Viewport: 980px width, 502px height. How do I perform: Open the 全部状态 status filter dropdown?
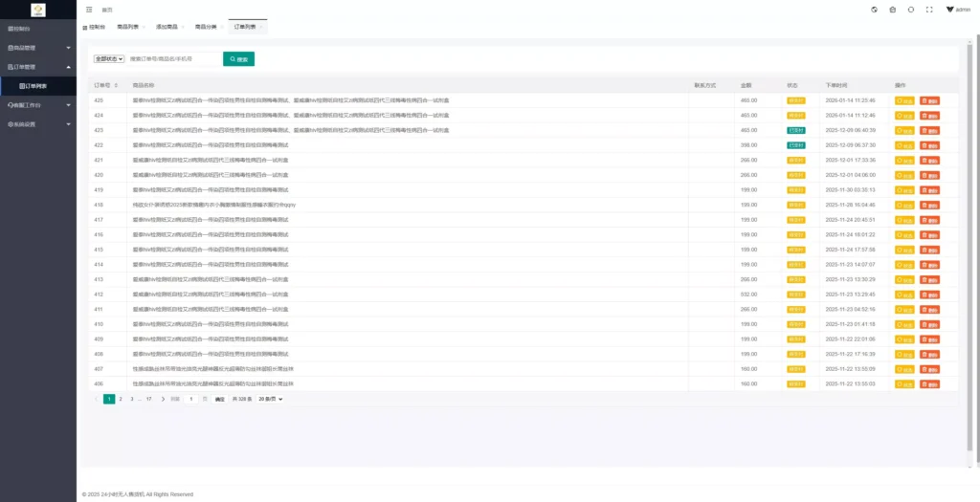point(109,59)
